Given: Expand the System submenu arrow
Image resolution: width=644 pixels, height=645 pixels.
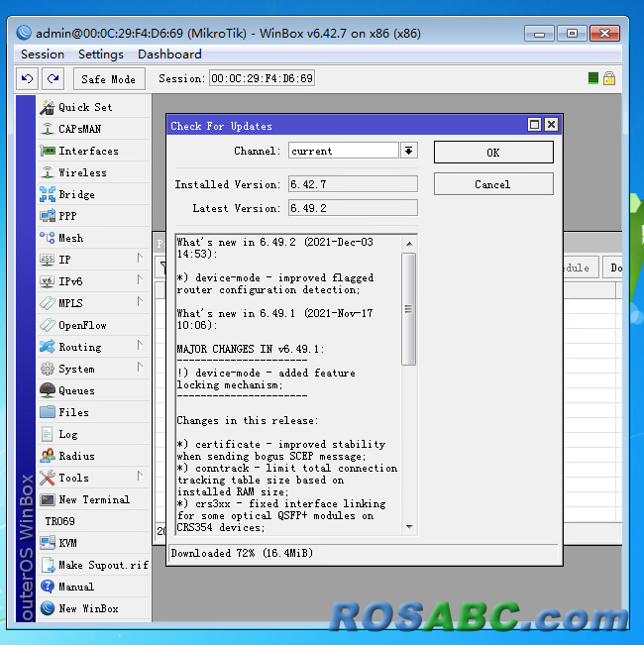Looking at the screenshot, I should coord(140,367).
